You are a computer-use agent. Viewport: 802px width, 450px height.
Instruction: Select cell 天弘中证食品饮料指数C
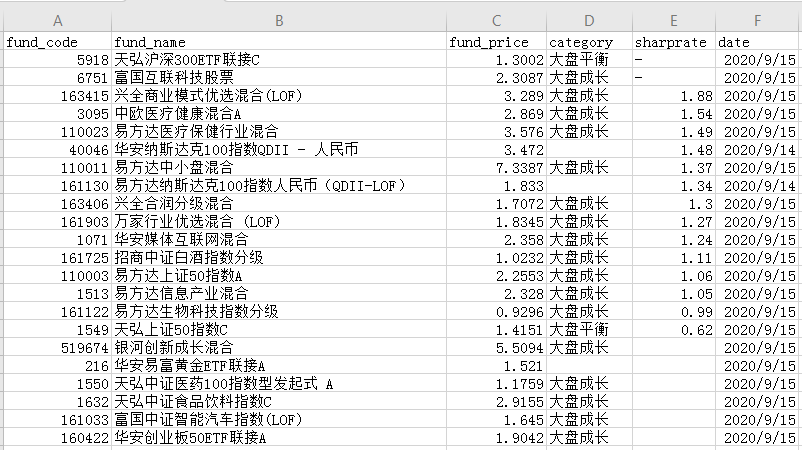click(x=279, y=401)
